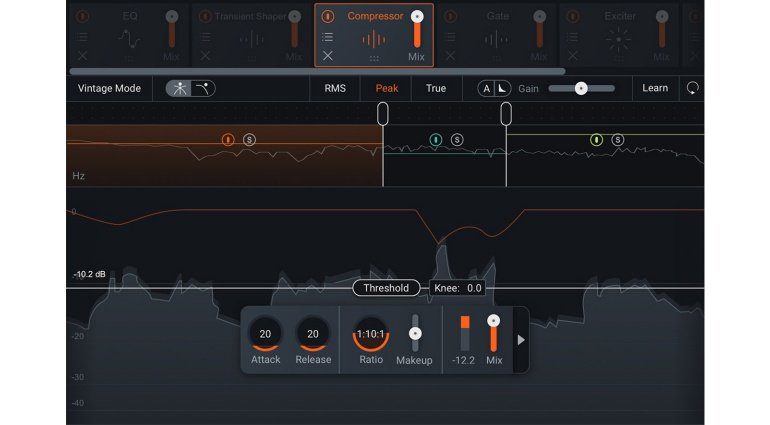Toggle the teal mid band bypass button
The width and height of the screenshot is (770, 425).
coord(435,139)
